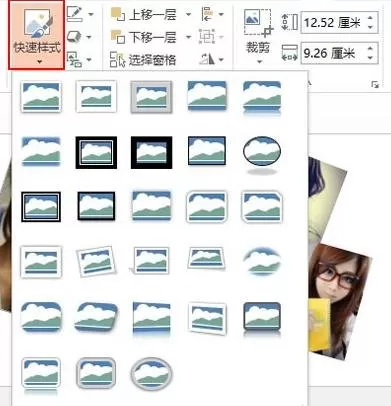Apply the Rounded Diagonal Corner White style
The height and width of the screenshot is (406, 391).
tap(207, 207)
